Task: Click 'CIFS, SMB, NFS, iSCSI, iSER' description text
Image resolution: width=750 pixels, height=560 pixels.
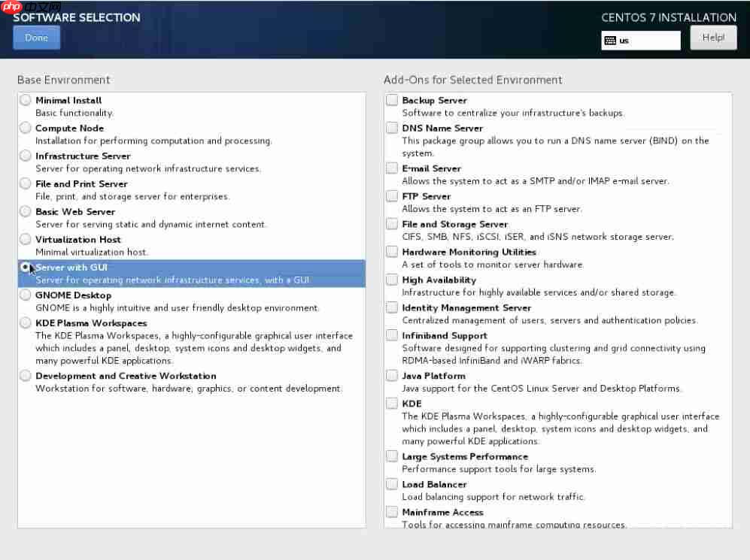Action: point(538,237)
